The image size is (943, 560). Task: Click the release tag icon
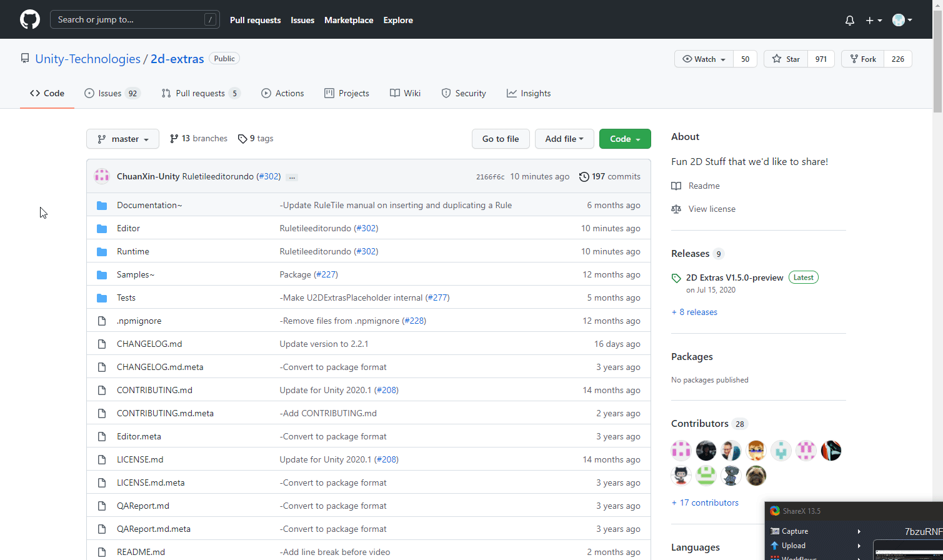click(676, 278)
